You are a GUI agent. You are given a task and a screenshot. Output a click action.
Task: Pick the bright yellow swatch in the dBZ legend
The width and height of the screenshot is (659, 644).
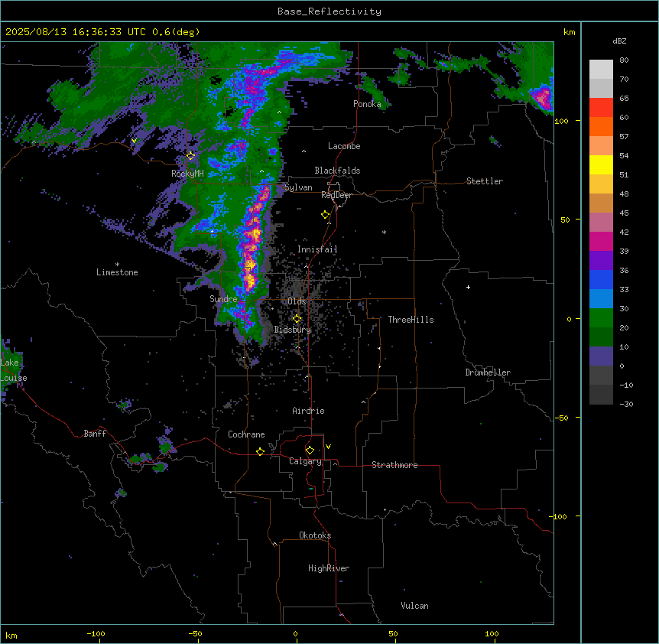601,164
